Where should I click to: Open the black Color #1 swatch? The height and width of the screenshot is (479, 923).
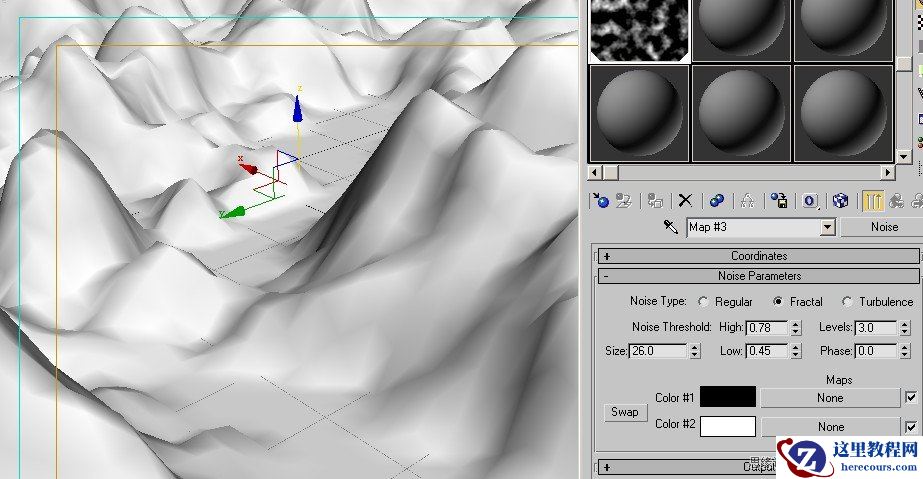(728, 397)
